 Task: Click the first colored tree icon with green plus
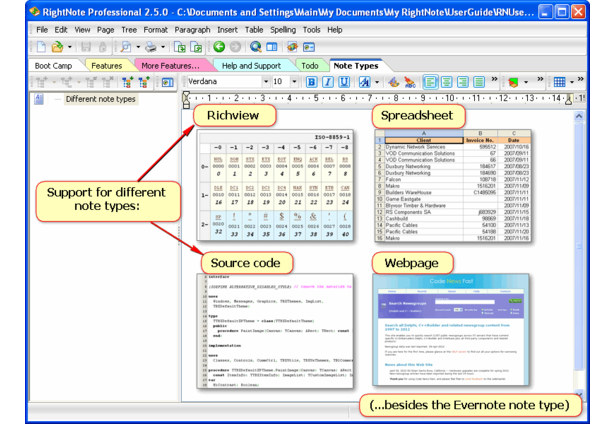[127, 82]
